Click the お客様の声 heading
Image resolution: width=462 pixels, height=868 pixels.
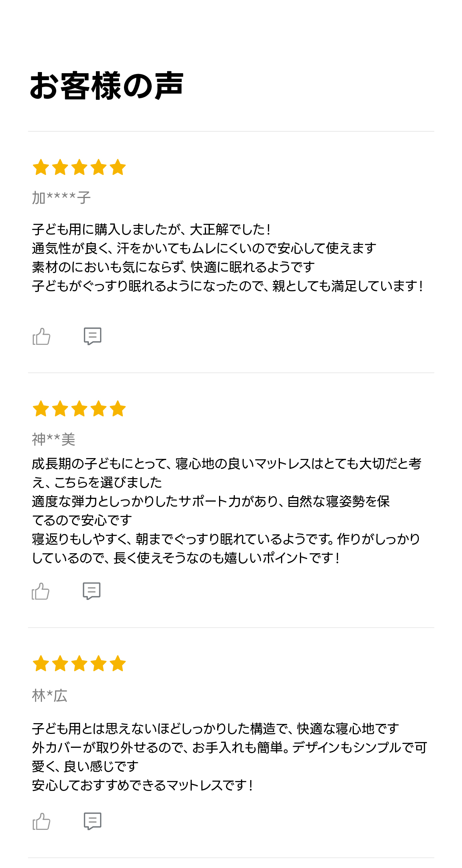(x=107, y=86)
